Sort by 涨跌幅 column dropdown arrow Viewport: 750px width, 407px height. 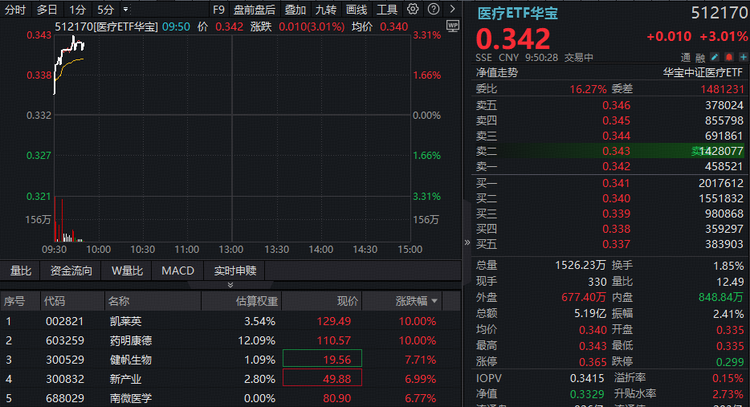[x=434, y=301]
